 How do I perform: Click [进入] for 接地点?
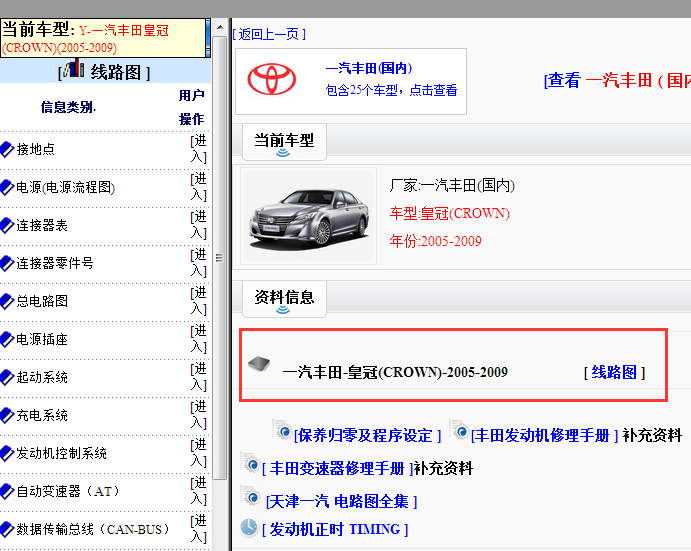tap(199, 149)
